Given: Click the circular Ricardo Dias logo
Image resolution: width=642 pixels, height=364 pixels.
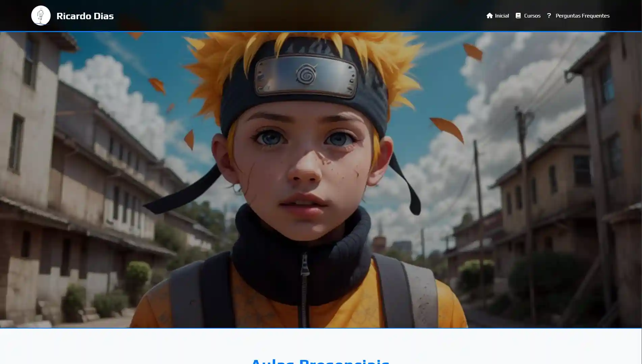Looking at the screenshot, I should click(x=41, y=16).
